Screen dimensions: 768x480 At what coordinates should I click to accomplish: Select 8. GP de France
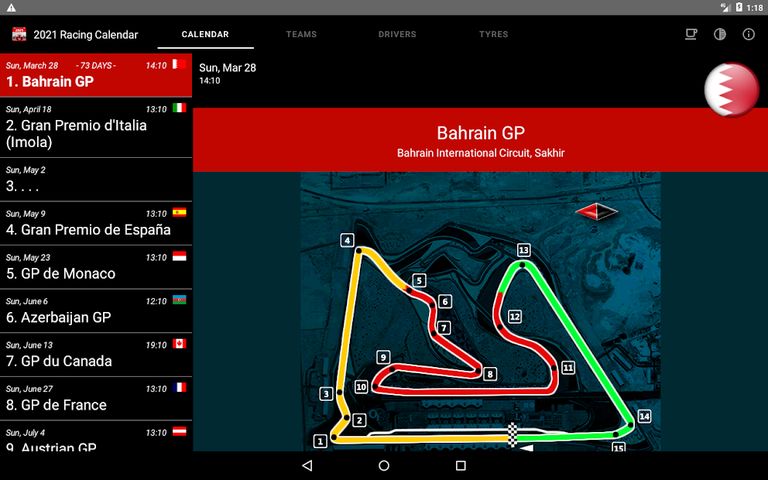coord(96,399)
